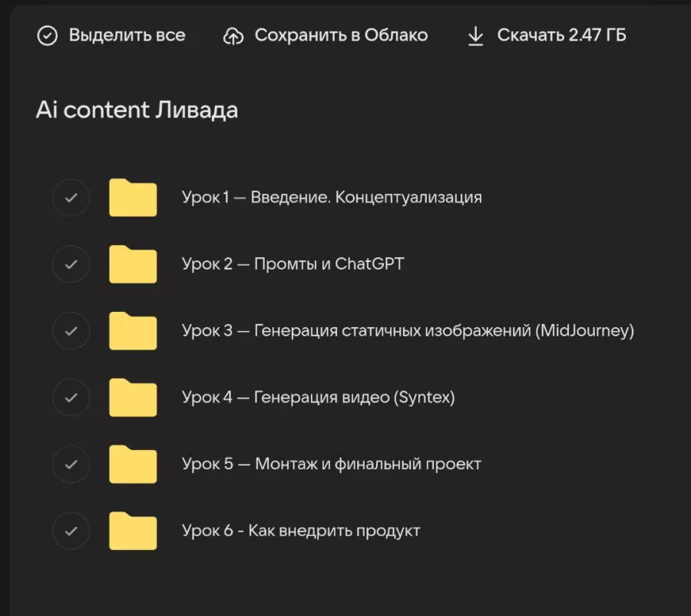The height and width of the screenshot is (616, 691).
Task: Click Выделить все to select everything
Action: point(126,35)
